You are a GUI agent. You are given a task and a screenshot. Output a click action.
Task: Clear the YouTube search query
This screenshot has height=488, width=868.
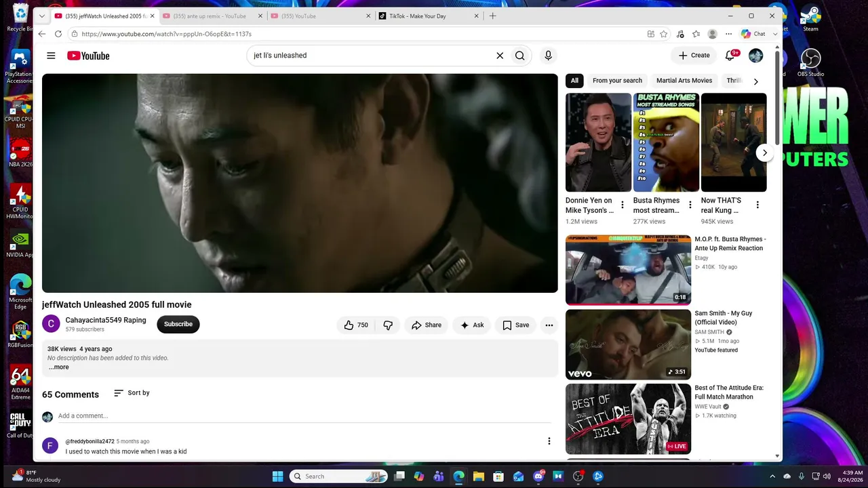500,56
